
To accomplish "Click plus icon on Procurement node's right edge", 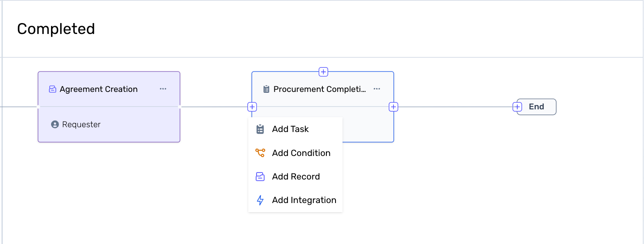I will tap(394, 107).
